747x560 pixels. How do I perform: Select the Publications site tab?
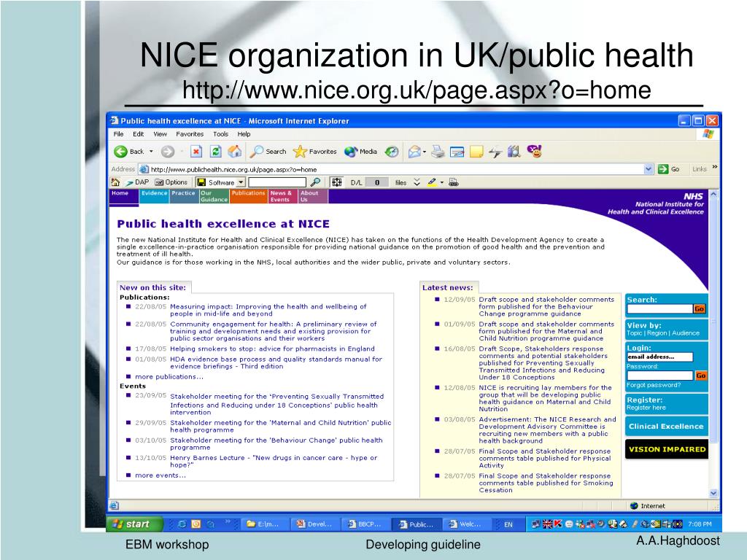(x=248, y=196)
